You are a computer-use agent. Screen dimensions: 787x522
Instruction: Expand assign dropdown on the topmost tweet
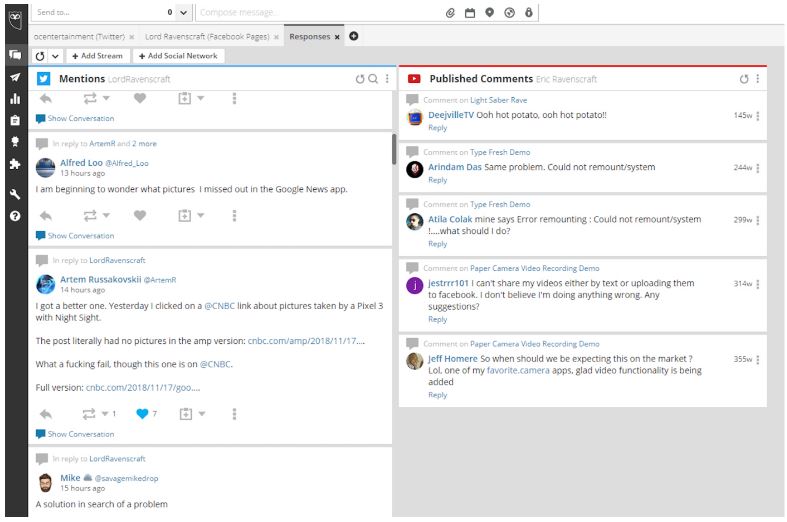point(201,98)
